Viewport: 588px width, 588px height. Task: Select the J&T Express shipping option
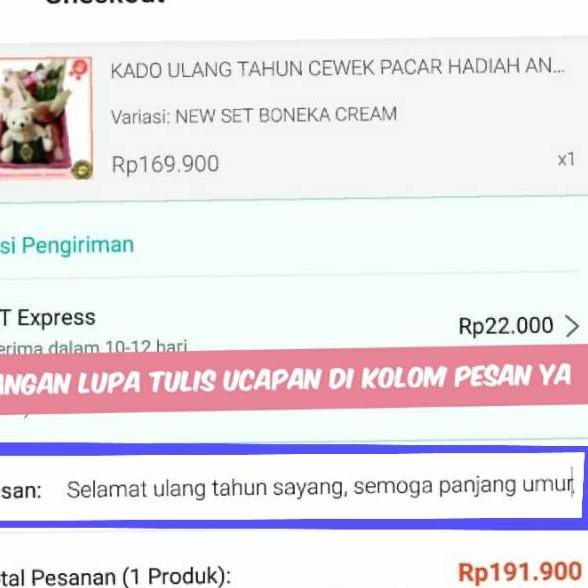point(48,318)
